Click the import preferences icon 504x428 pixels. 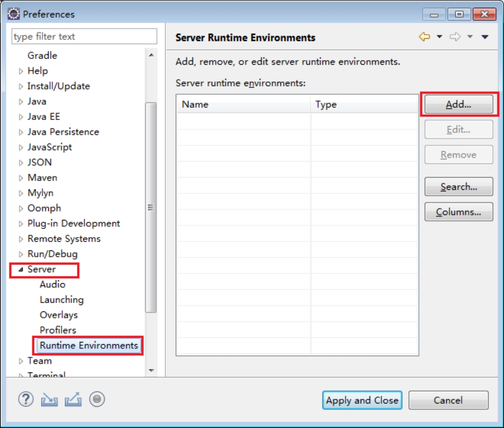[x=49, y=399]
